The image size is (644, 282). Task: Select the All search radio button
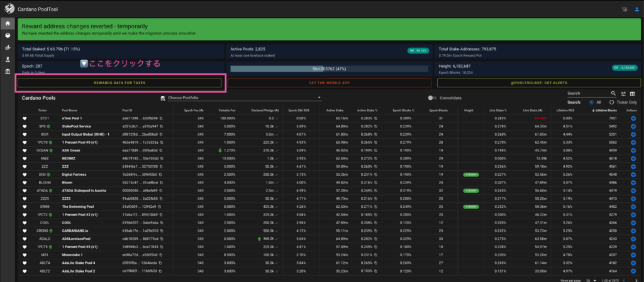591,102
